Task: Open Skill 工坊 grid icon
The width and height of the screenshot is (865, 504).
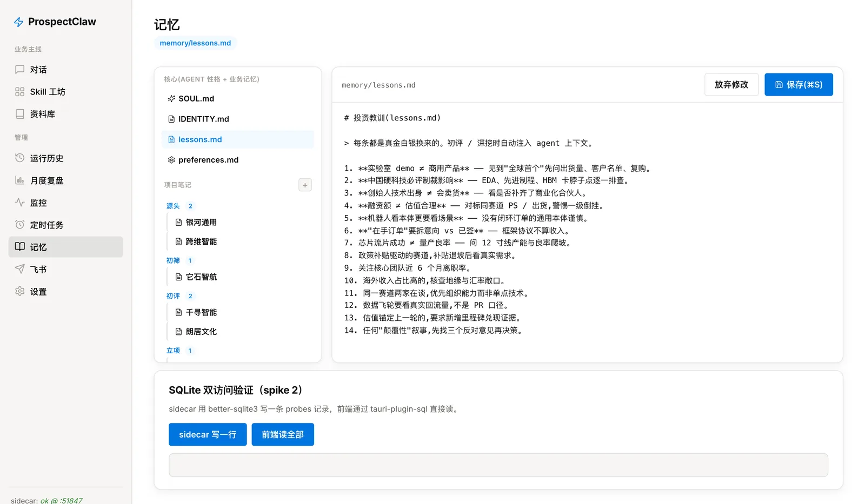Action: tap(20, 92)
